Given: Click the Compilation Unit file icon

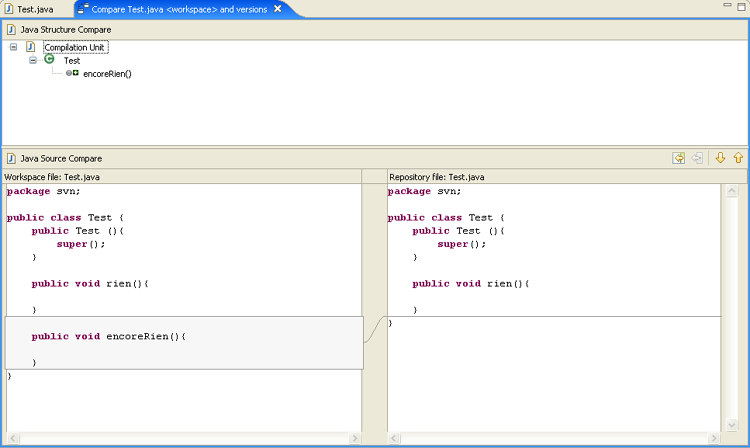Looking at the screenshot, I should tap(30, 47).
